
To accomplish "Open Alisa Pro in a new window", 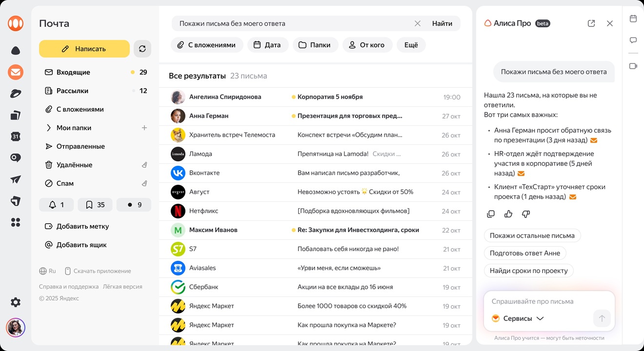I will tap(591, 23).
